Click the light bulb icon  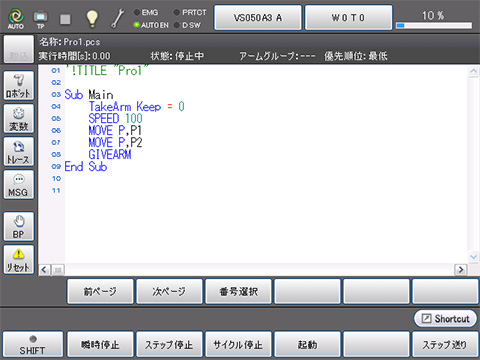pos(92,18)
